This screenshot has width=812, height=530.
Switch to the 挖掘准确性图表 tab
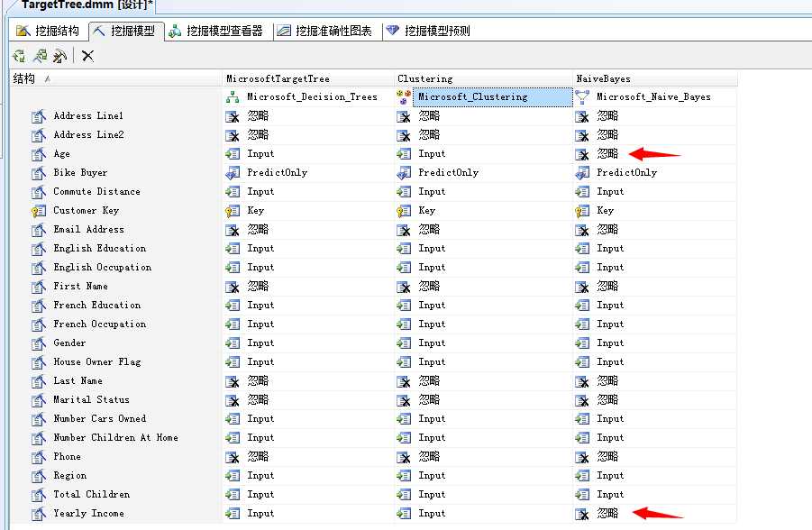click(324, 31)
